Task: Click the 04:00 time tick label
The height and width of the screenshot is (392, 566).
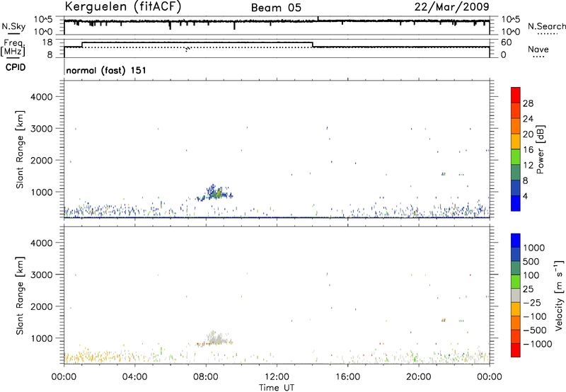Action: click(134, 377)
